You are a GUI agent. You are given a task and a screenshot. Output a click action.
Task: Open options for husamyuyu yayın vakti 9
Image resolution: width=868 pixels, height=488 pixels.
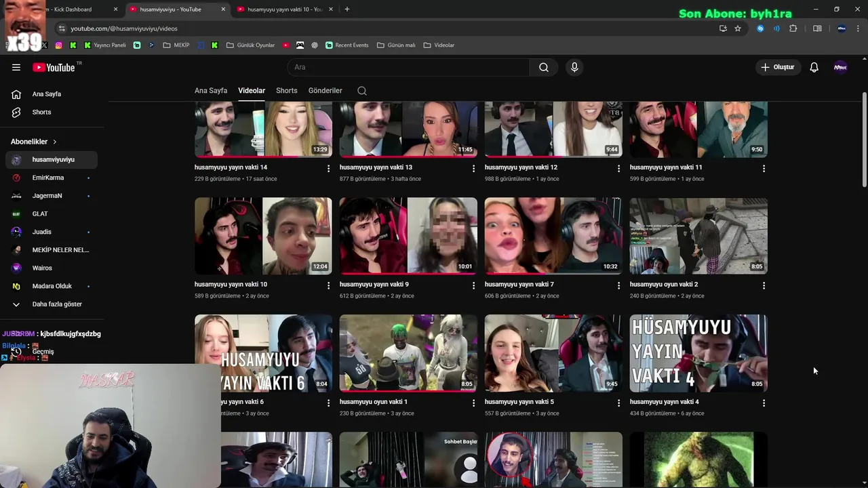pyautogui.click(x=473, y=285)
